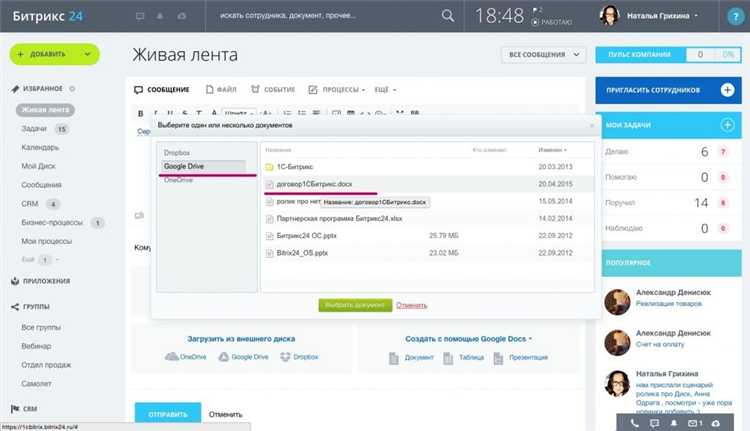
Task: Select file Партнерская программа Битрикс24.xlsx
Action: [339, 219]
